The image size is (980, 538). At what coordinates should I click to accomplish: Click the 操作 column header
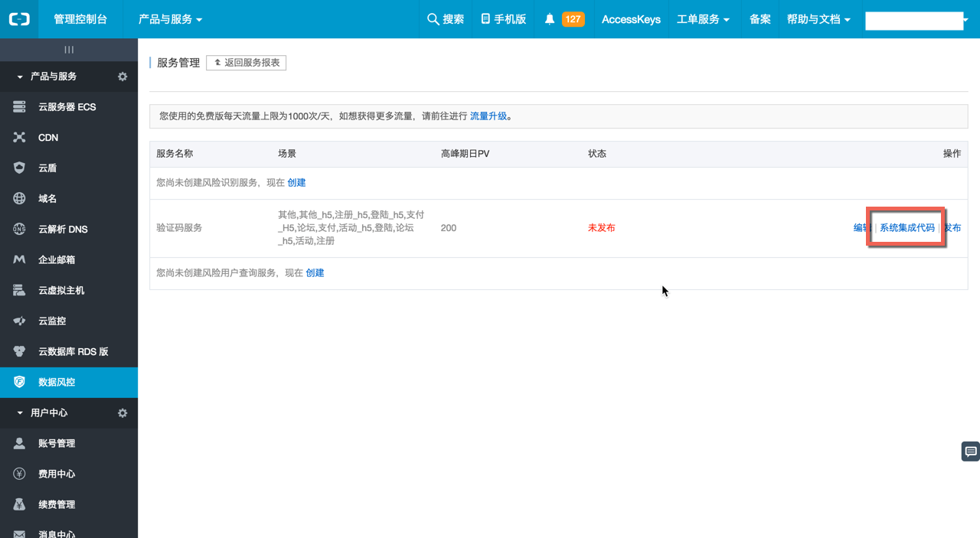952,154
